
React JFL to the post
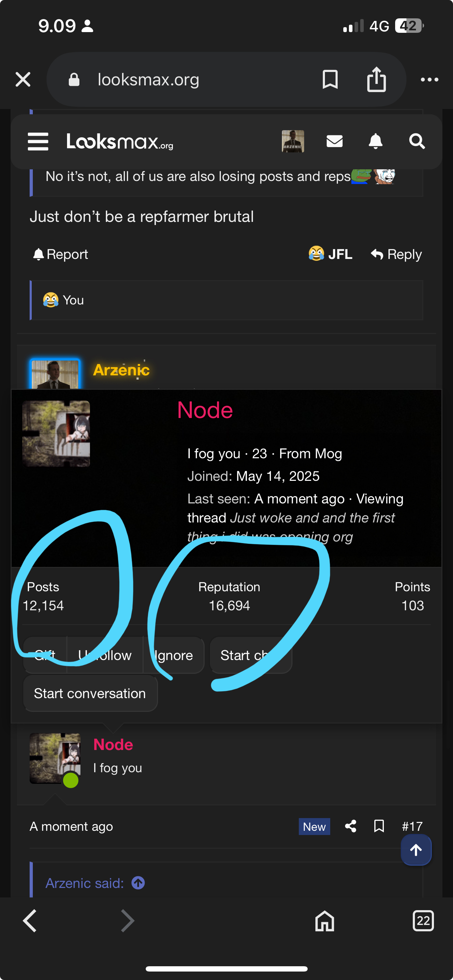(x=330, y=254)
